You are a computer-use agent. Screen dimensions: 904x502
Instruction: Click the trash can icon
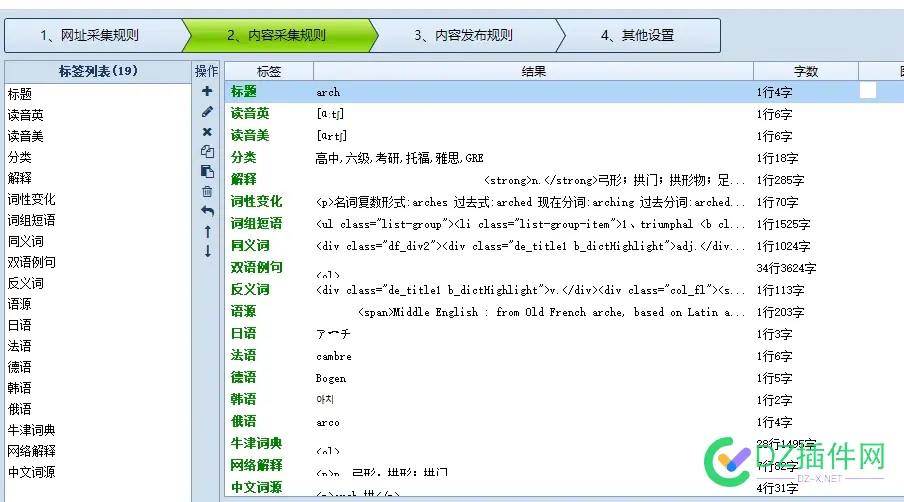coord(207,191)
